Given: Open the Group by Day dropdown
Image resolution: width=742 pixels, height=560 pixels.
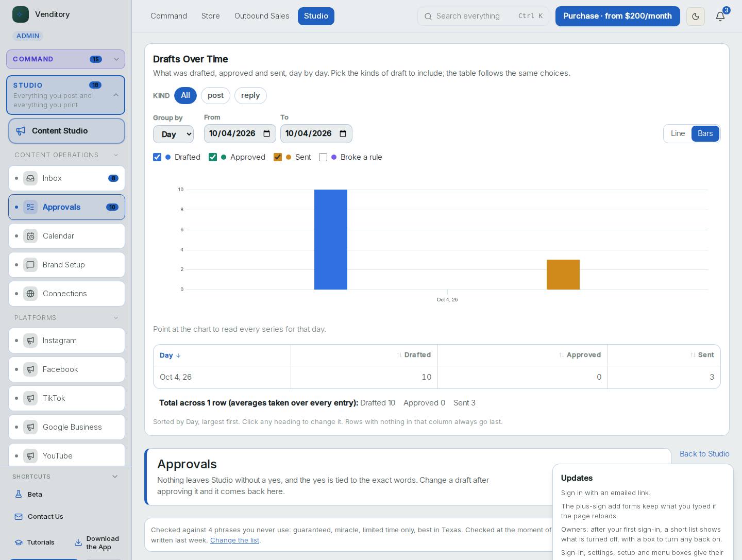Looking at the screenshot, I should point(173,134).
